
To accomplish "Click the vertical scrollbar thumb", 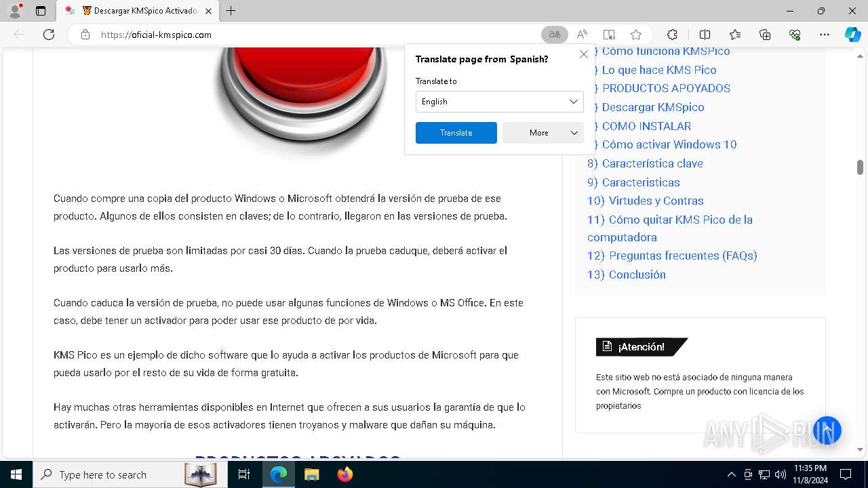I will pyautogui.click(x=860, y=167).
